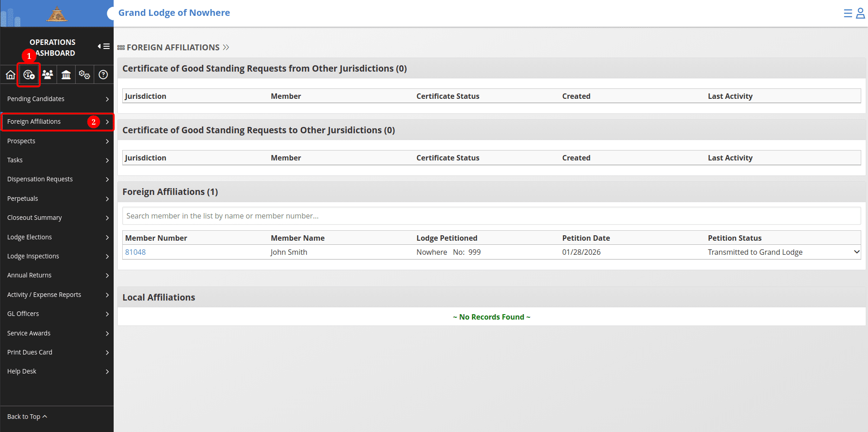Screen dimensions: 868x432
Task: Click the double chevron after Foreign Affiliations heading
Action: click(x=226, y=48)
